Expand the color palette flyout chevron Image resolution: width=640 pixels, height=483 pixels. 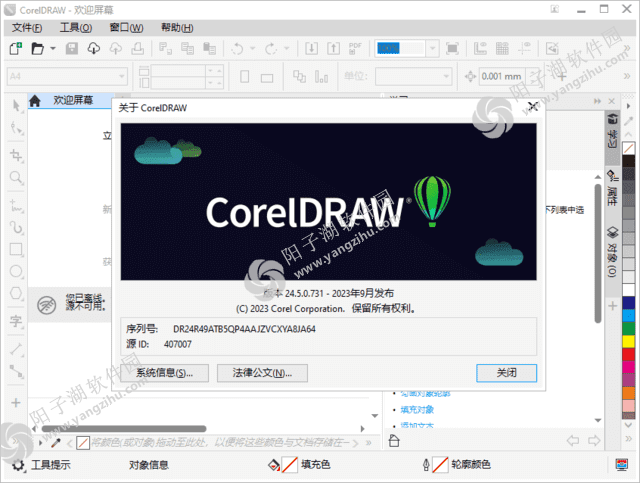pos(629,439)
